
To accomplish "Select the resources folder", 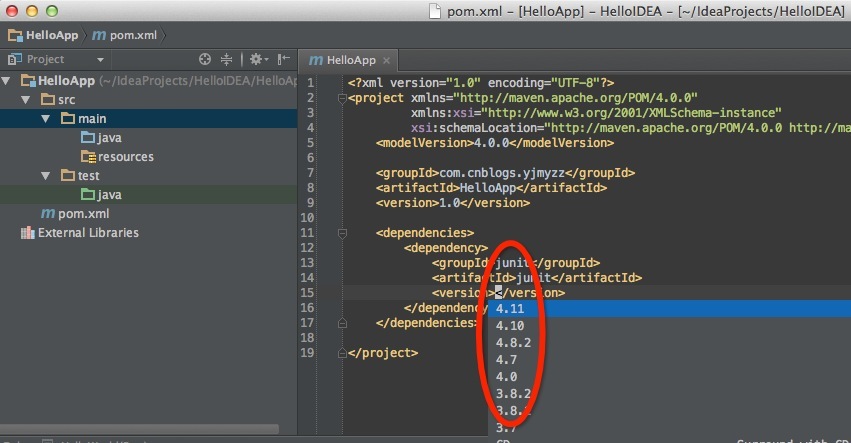I will point(117,157).
